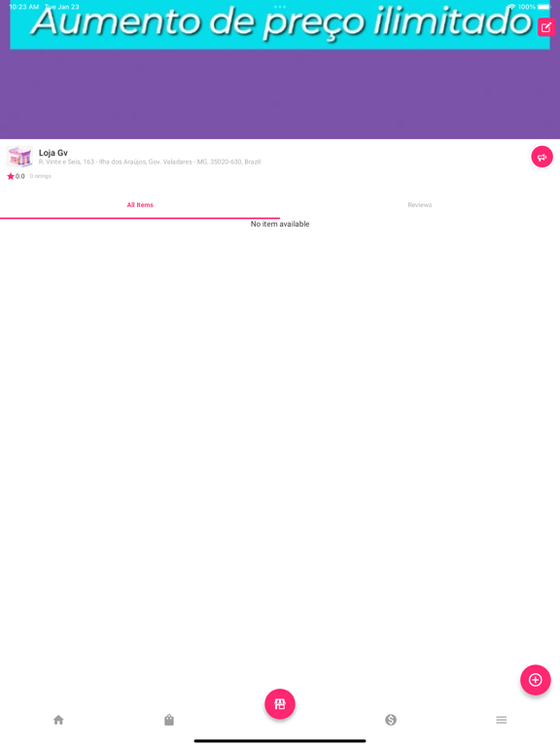Open the wallet dollar icon
This screenshot has height=747, width=560.
391,720
